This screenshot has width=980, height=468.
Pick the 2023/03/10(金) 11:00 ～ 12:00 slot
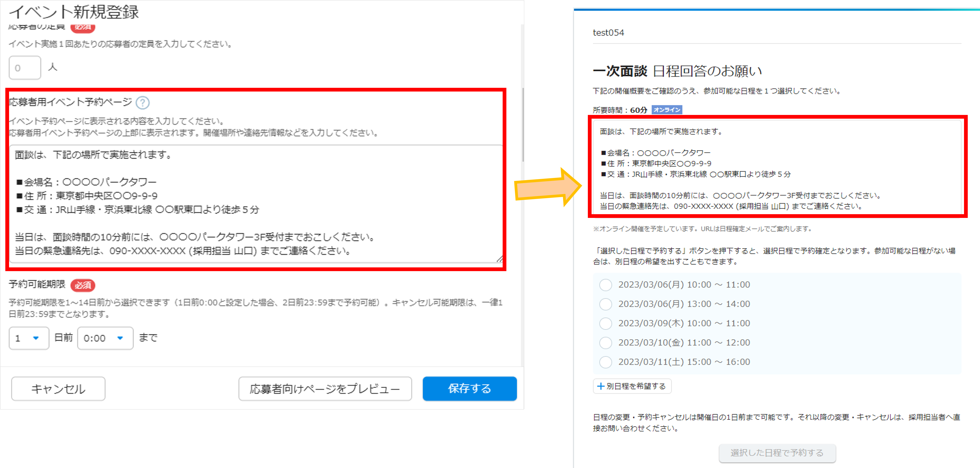pyautogui.click(x=605, y=343)
